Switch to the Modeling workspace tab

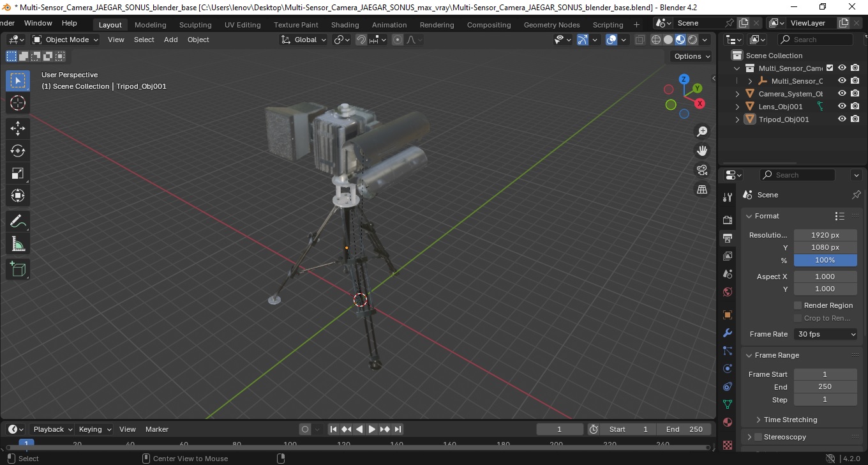pyautogui.click(x=150, y=25)
